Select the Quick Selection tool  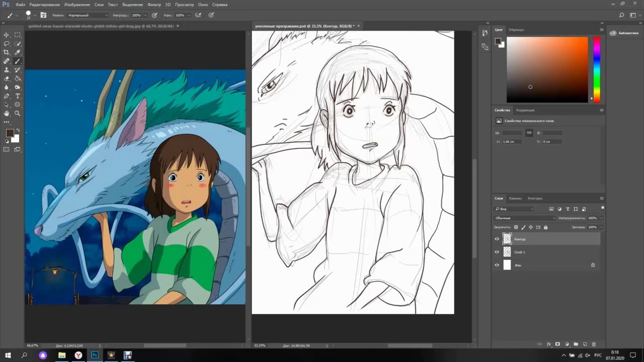18,44
